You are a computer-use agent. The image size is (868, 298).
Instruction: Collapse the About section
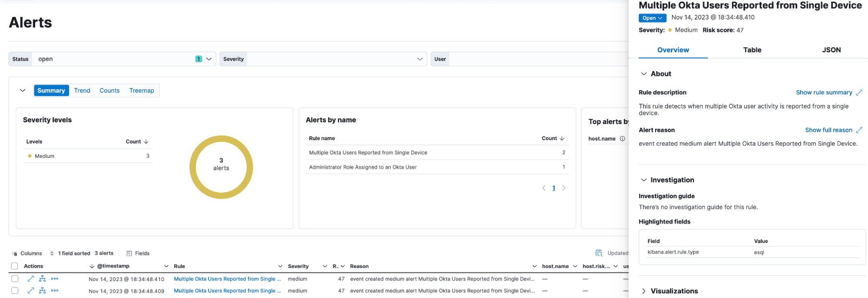(644, 74)
